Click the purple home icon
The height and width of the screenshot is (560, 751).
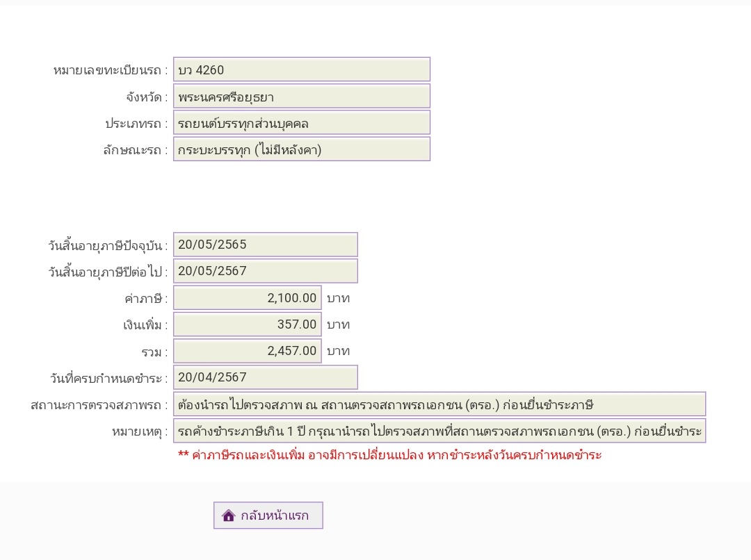pos(229,516)
